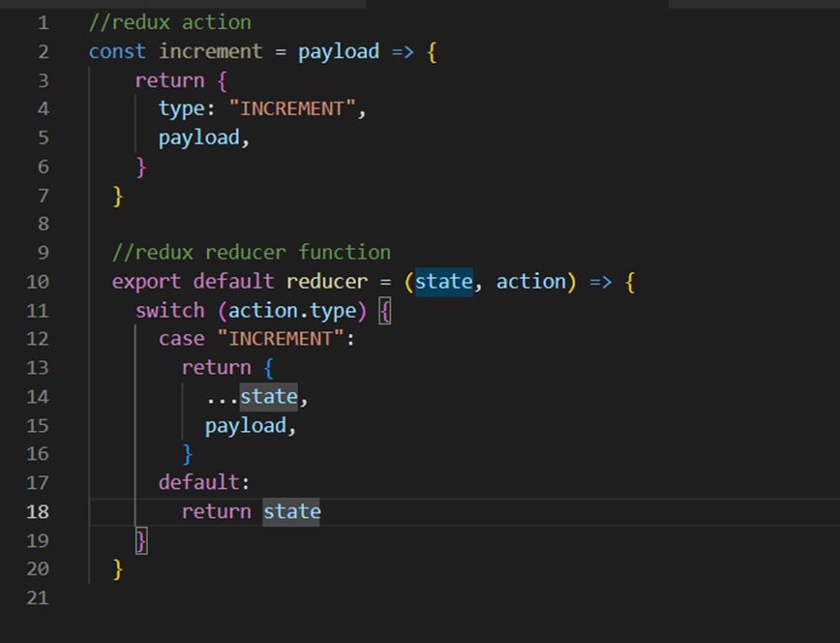Screen dimensions: 840x643
Task: Click the "return" keyword on line 18
Action: tap(217, 511)
